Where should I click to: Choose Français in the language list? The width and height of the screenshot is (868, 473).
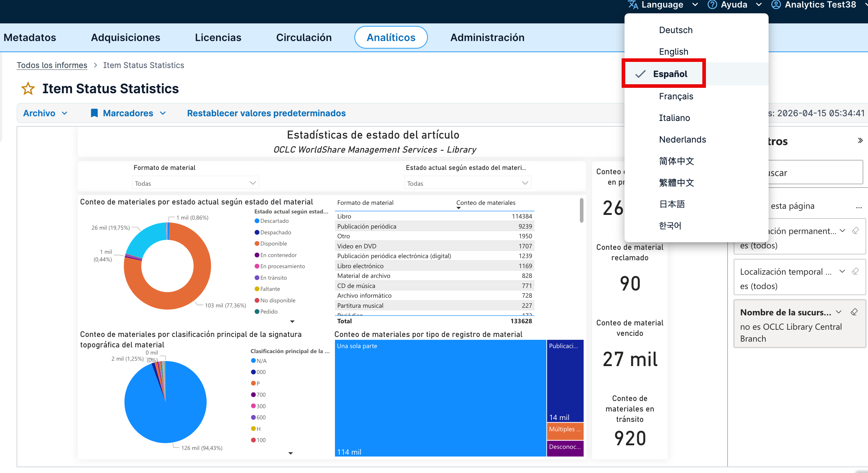676,96
